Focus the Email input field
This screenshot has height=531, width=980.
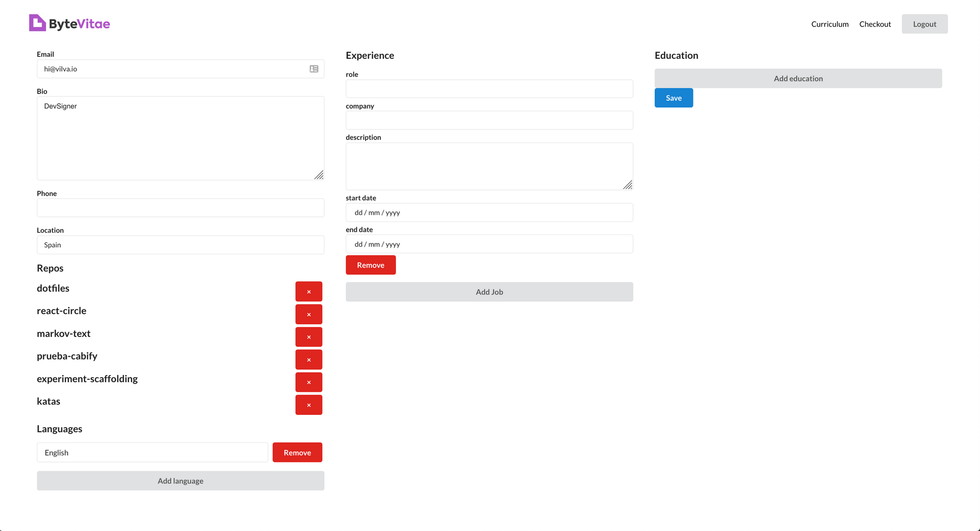coord(180,69)
